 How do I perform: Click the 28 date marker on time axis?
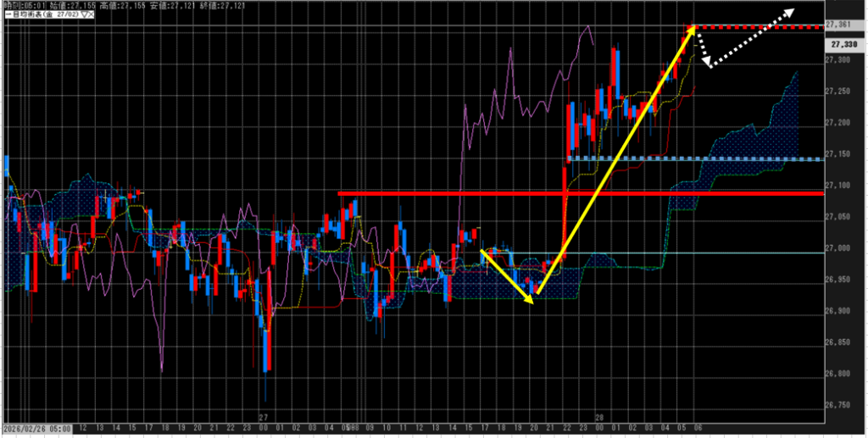598,418
